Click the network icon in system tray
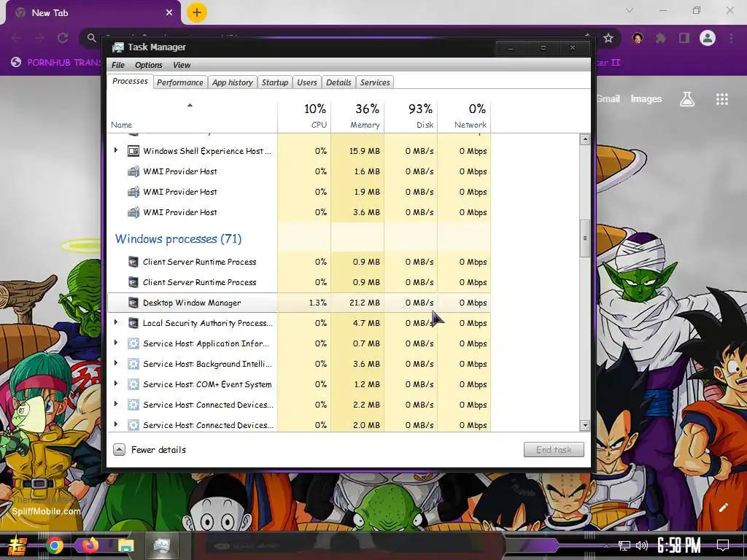 point(624,545)
